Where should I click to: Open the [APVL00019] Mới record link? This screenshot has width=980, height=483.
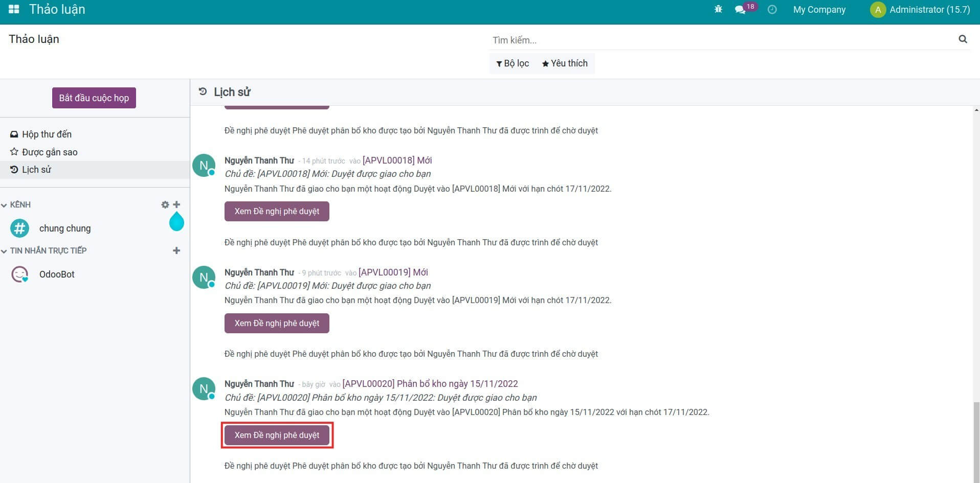(393, 272)
